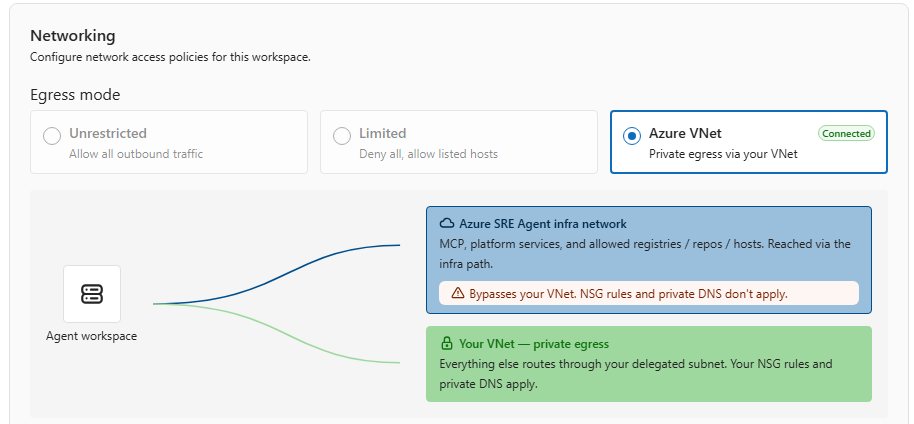914x424 pixels.
Task: Click the cloud icon beside Azure SRE Agent
Action: (x=447, y=223)
